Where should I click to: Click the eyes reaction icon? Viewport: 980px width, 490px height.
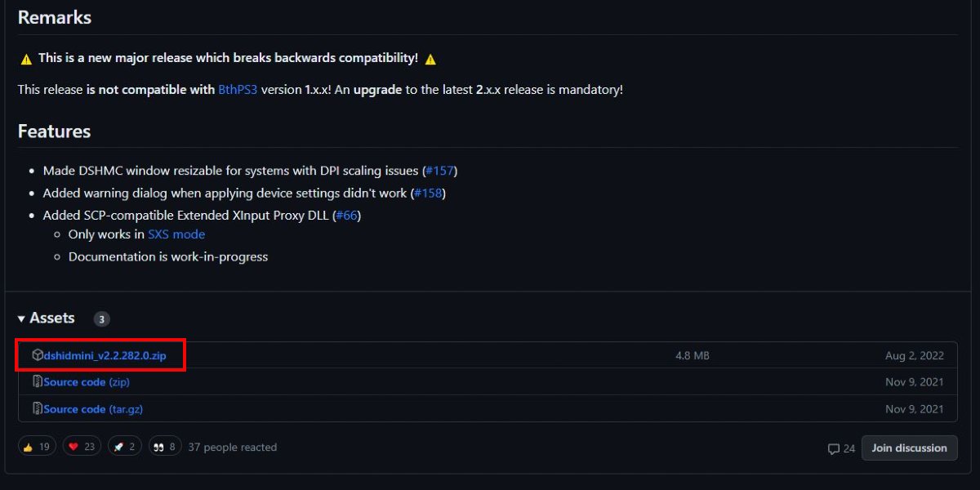(162, 446)
